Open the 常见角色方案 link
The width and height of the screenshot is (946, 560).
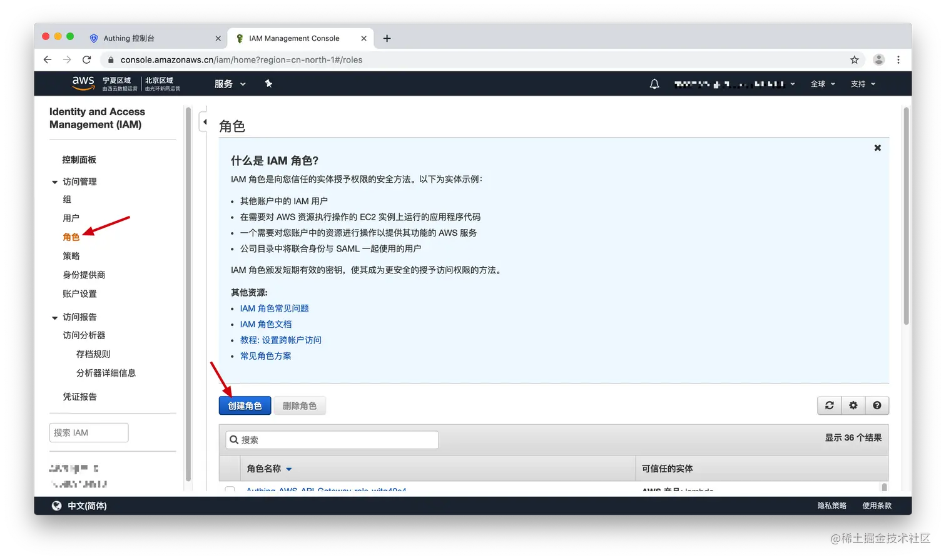[265, 355]
